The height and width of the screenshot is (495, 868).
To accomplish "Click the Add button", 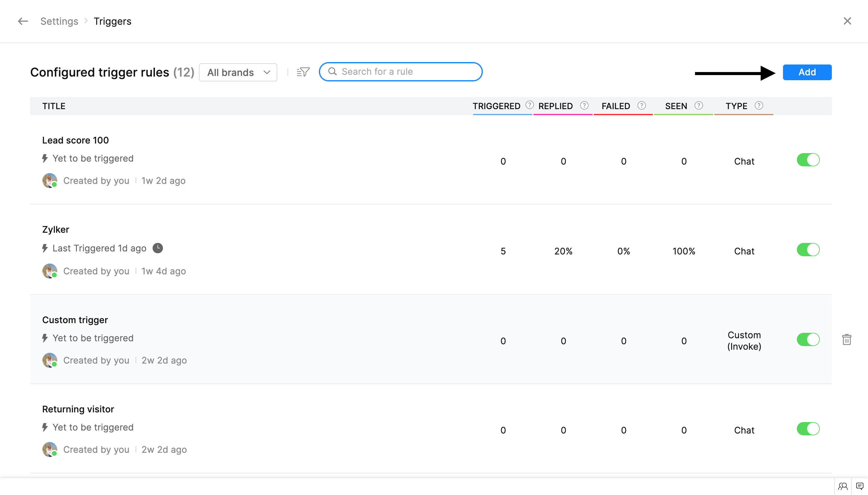I will pos(807,72).
